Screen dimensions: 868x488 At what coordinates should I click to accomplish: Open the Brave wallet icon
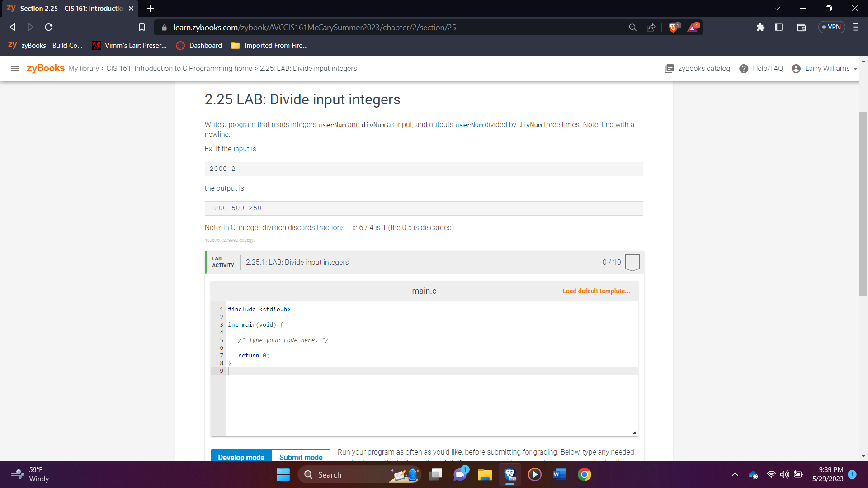pyautogui.click(x=801, y=28)
